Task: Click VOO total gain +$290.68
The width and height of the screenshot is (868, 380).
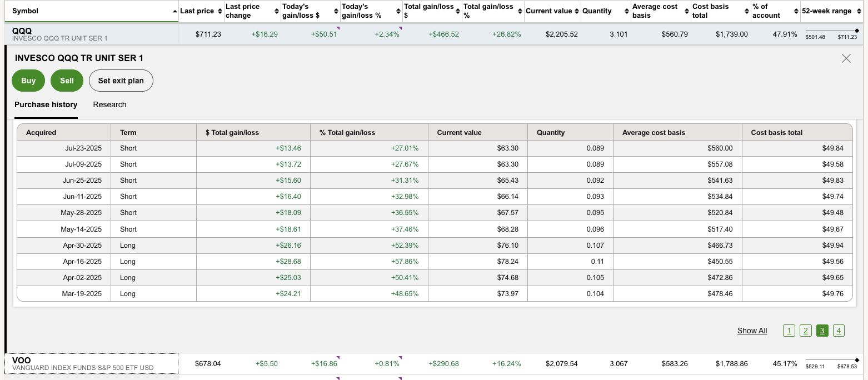Action: pos(444,364)
